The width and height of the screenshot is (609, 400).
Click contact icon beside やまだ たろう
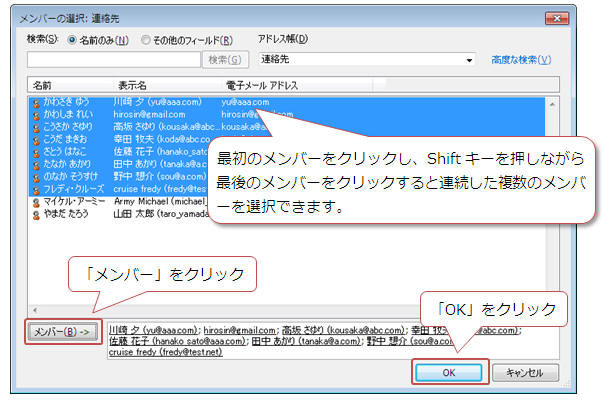38,214
